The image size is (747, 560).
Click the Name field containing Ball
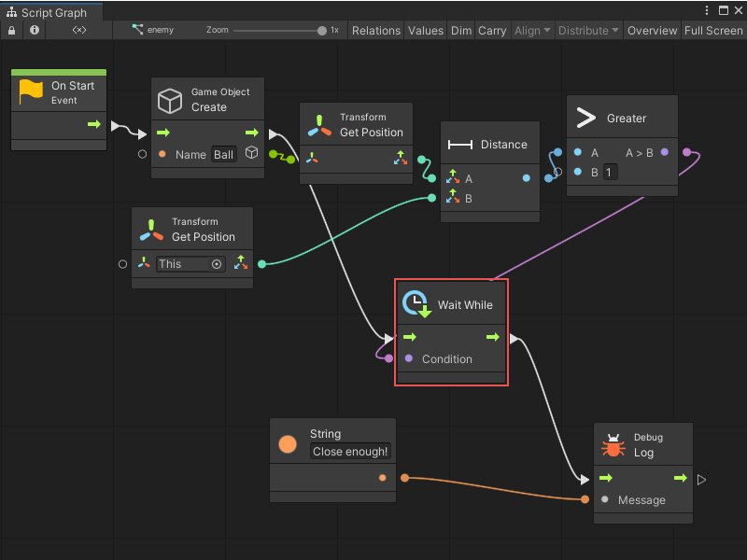click(223, 154)
